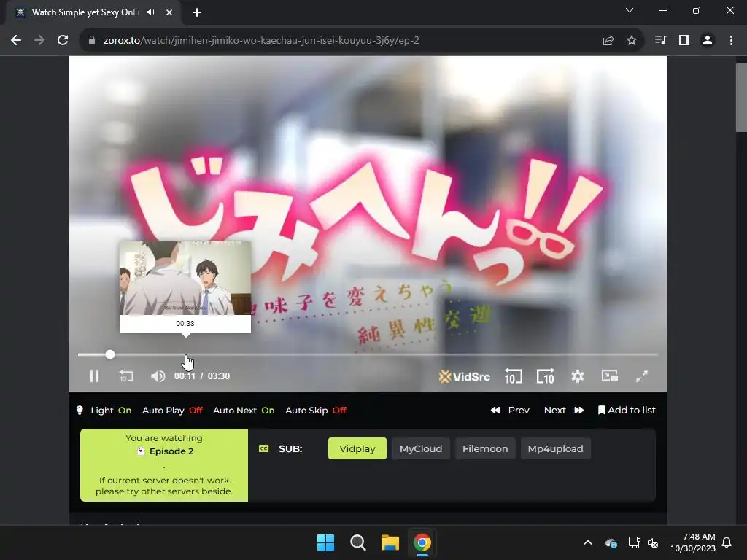Click the video progress handle
The height and width of the screenshot is (560, 747).
110,354
